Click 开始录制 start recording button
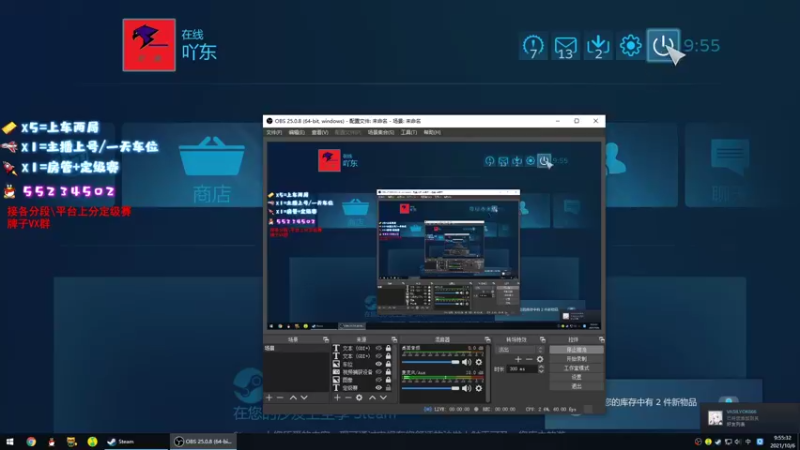Screen dimensions: 800x450 click(x=577, y=359)
